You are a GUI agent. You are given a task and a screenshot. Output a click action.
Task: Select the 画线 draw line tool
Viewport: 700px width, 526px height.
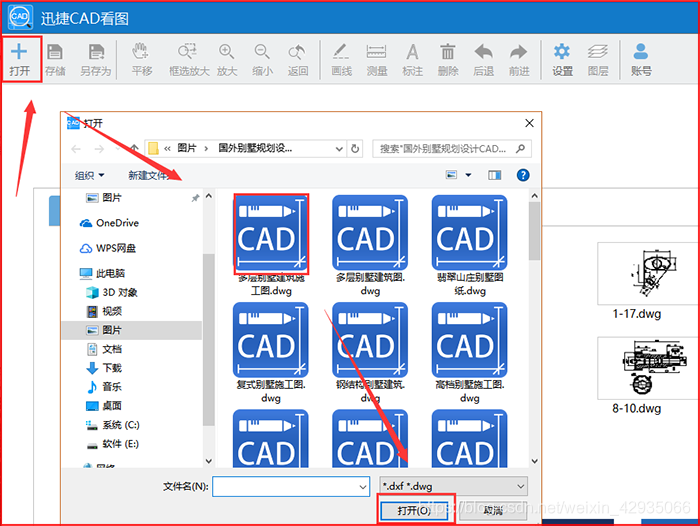click(341, 59)
